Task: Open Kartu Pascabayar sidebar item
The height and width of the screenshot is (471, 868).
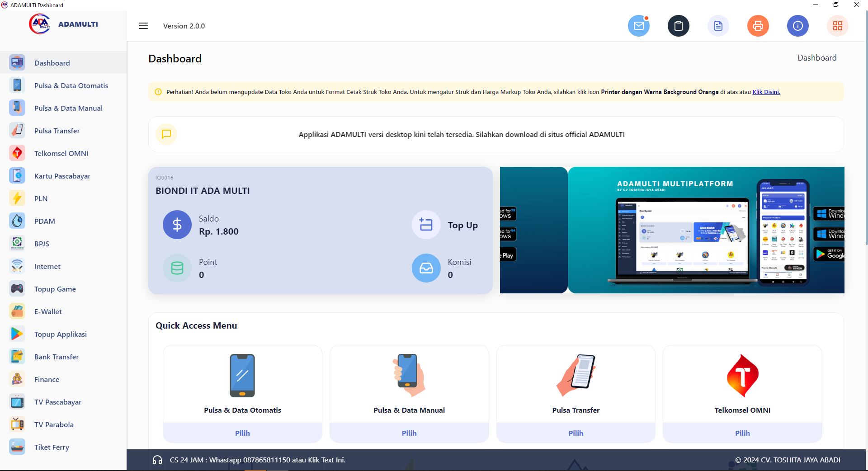Action: [x=63, y=176]
